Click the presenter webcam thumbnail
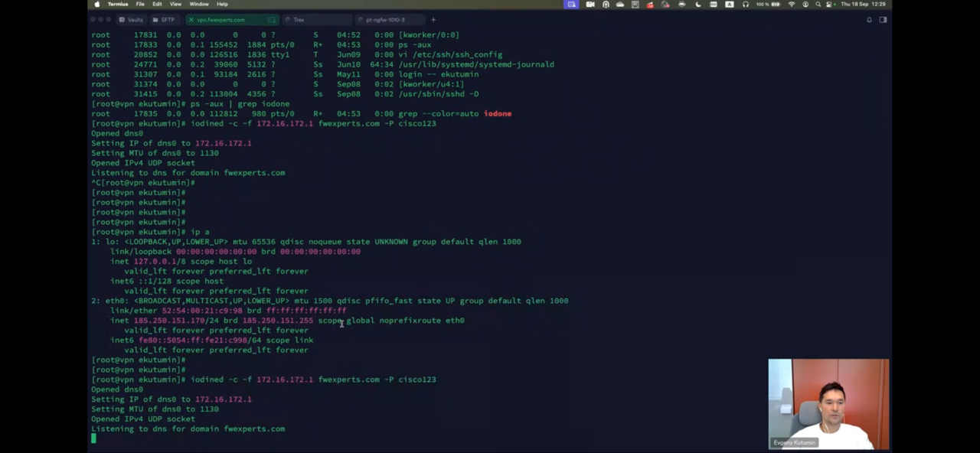 (x=828, y=404)
